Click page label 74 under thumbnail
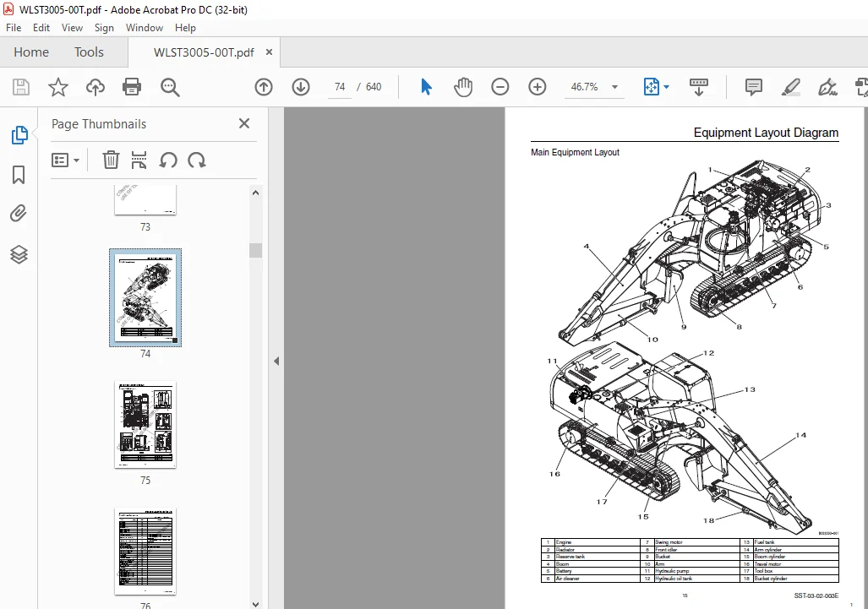The width and height of the screenshot is (868, 609). pyautogui.click(x=145, y=353)
